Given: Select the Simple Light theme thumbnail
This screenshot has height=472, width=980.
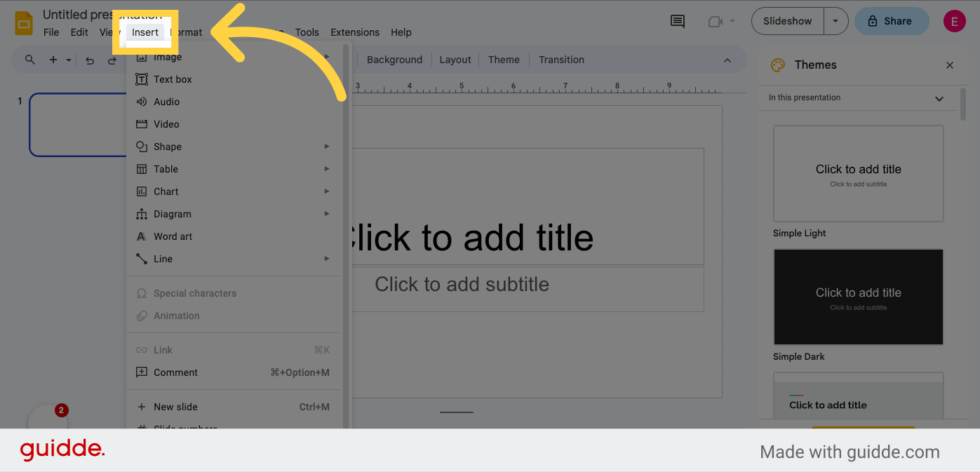Looking at the screenshot, I should [x=858, y=173].
